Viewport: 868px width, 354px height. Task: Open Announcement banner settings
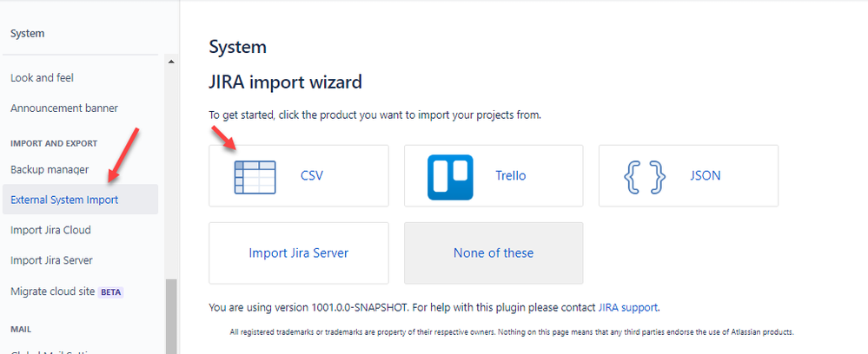[64, 108]
